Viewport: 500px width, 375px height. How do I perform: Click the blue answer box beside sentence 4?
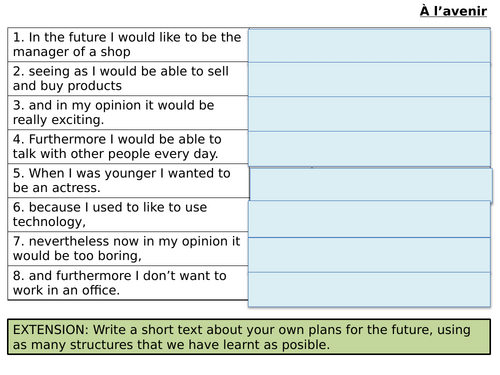tap(369, 149)
